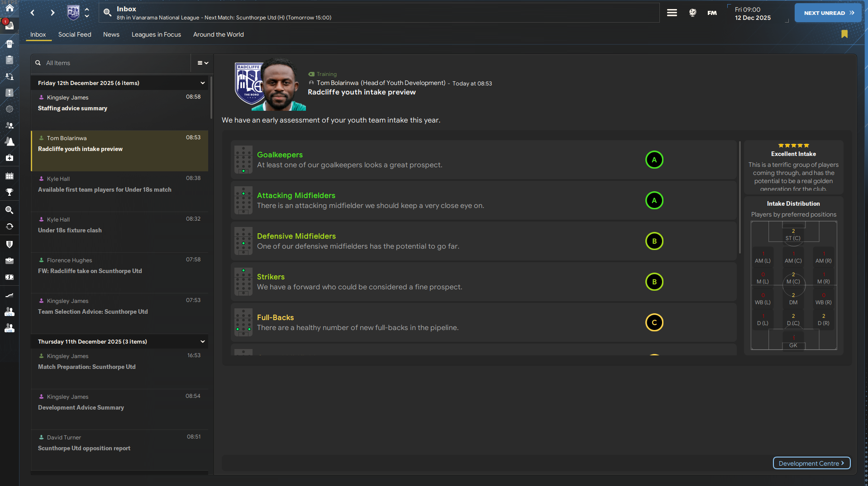Click the yellow bookmark icon
868x486 pixels.
click(844, 34)
